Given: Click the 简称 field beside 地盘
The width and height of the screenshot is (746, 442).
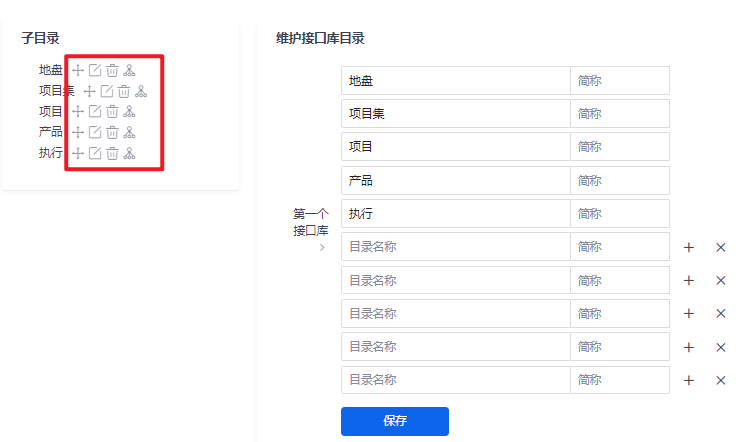Looking at the screenshot, I should (x=619, y=81).
